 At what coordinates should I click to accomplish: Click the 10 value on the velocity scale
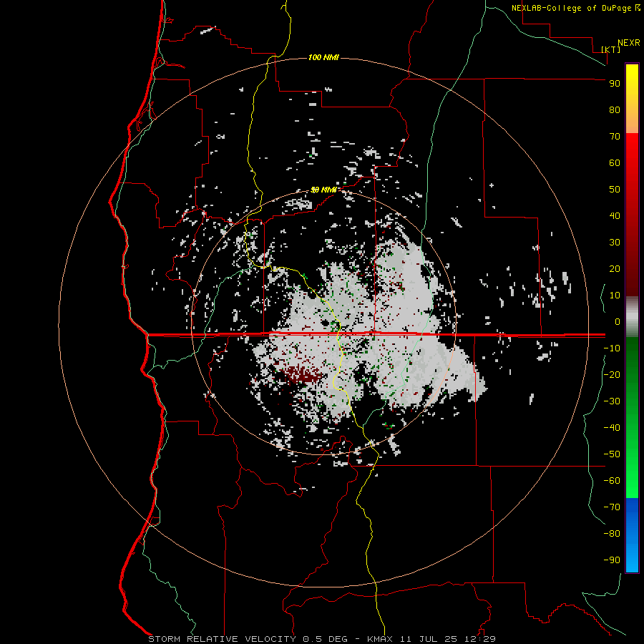tap(615, 296)
